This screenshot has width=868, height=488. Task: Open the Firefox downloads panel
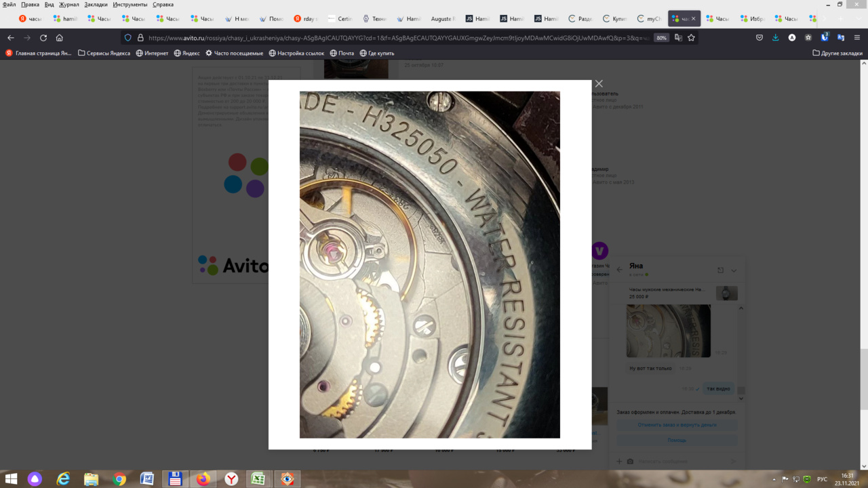point(776,38)
